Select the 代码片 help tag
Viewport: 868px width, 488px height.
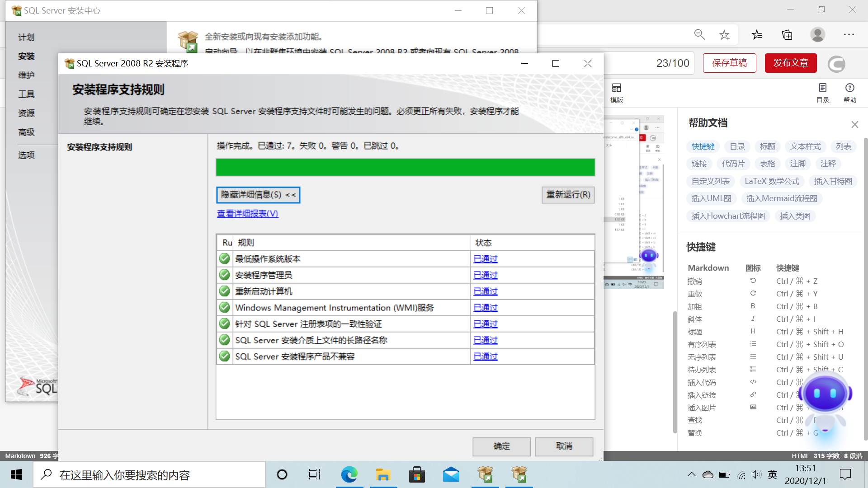733,164
